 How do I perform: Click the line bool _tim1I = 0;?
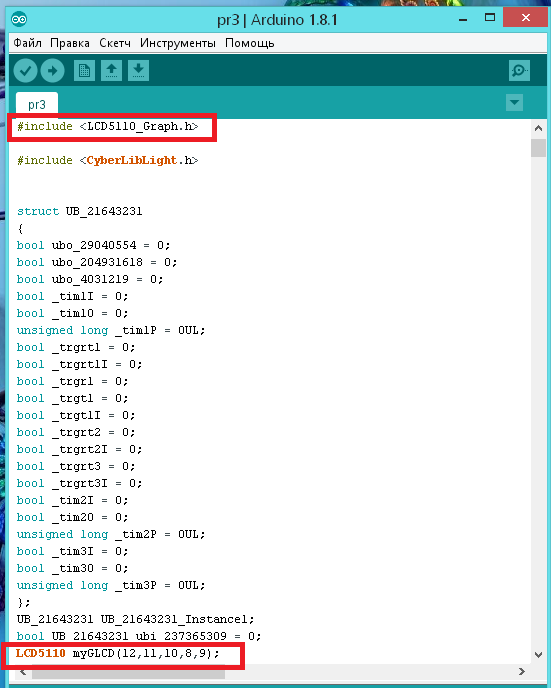coord(72,297)
